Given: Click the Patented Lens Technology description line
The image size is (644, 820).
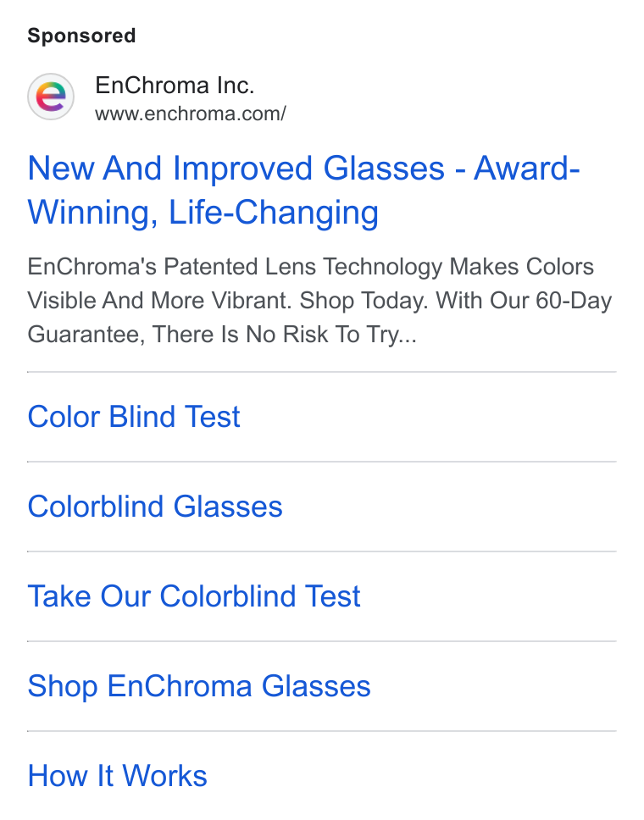Looking at the screenshot, I should point(311,267).
